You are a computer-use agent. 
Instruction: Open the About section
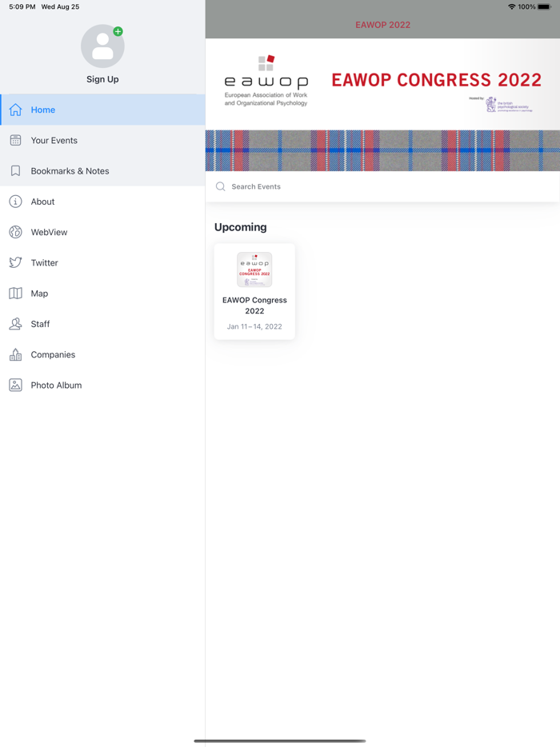coord(102,202)
